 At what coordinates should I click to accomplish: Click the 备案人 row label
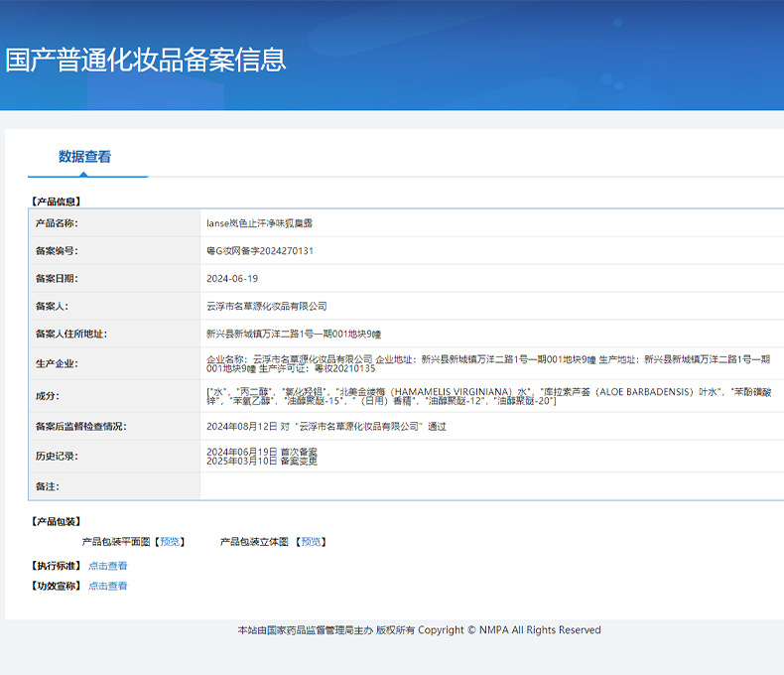(x=52, y=306)
